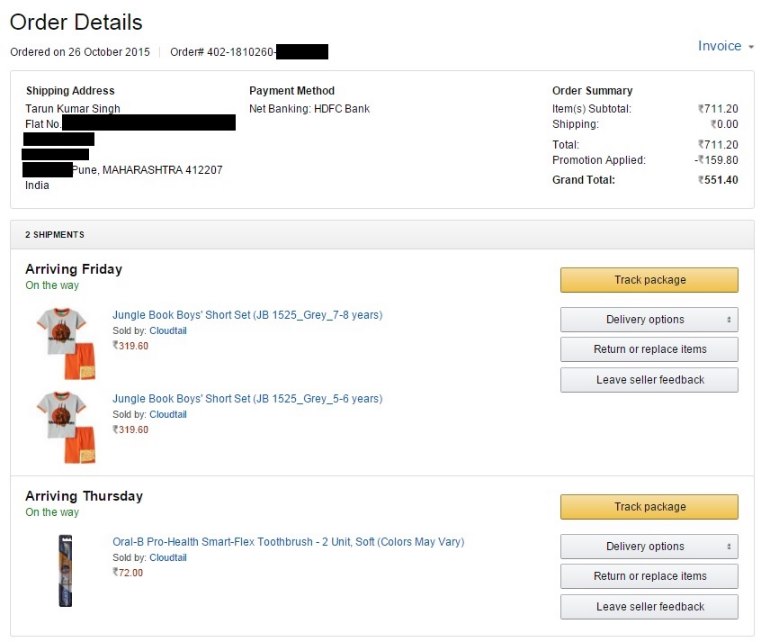Open Jungle Book Short Set 5-6 years link
Viewport: 770px width, 642px height.
247,398
